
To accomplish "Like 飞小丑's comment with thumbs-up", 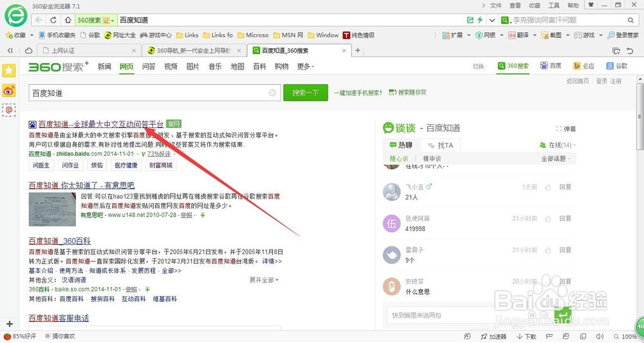I will pyautogui.click(x=548, y=187).
